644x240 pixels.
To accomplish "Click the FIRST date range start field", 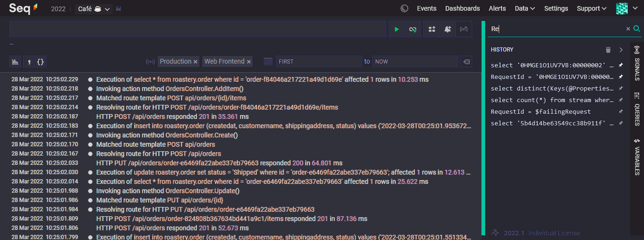I will point(319,61).
